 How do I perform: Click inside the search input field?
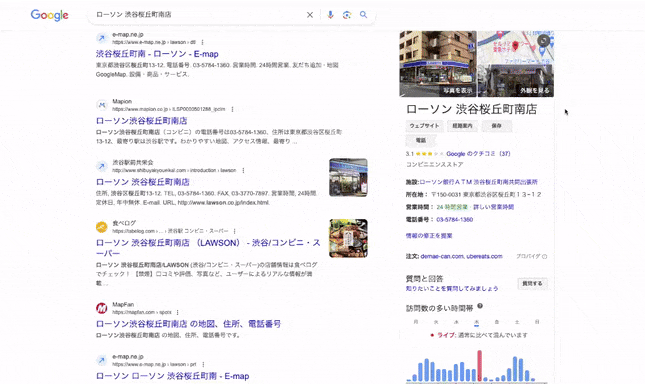[197, 15]
